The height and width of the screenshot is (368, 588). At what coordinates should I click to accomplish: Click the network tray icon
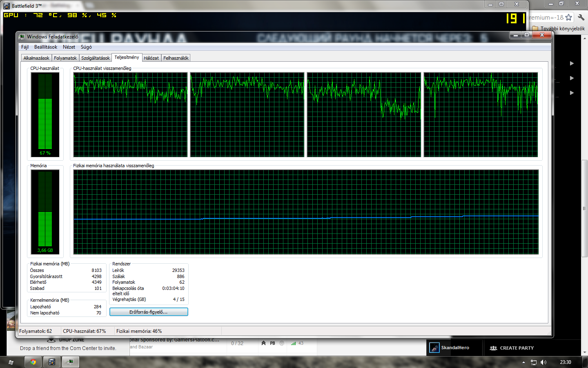click(x=534, y=362)
